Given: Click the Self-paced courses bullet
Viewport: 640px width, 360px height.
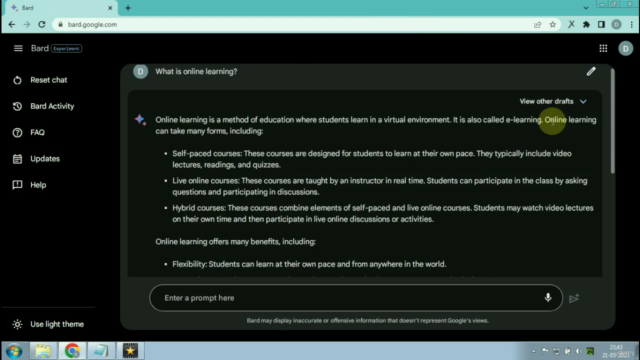Looking at the screenshot, I should [372, 159].
